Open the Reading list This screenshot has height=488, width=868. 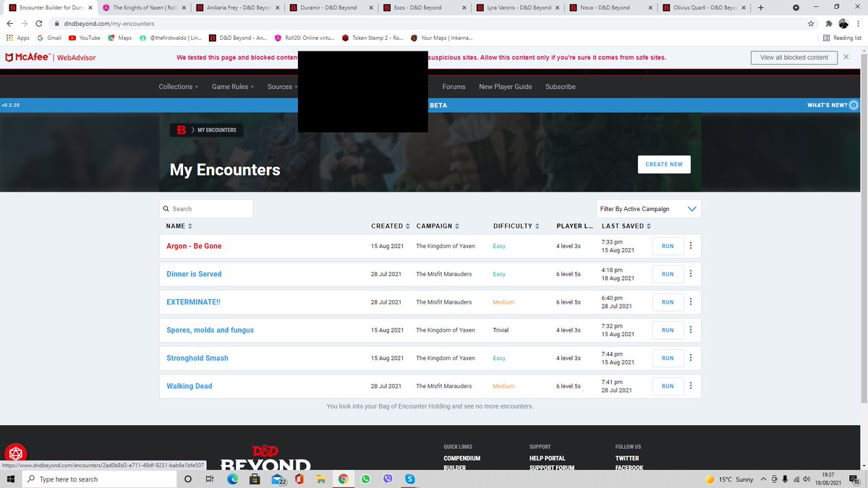(x=843, y=38)
